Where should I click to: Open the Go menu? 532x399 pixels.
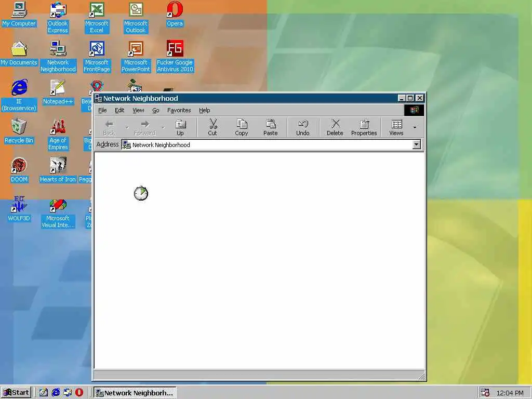point(156,110)
